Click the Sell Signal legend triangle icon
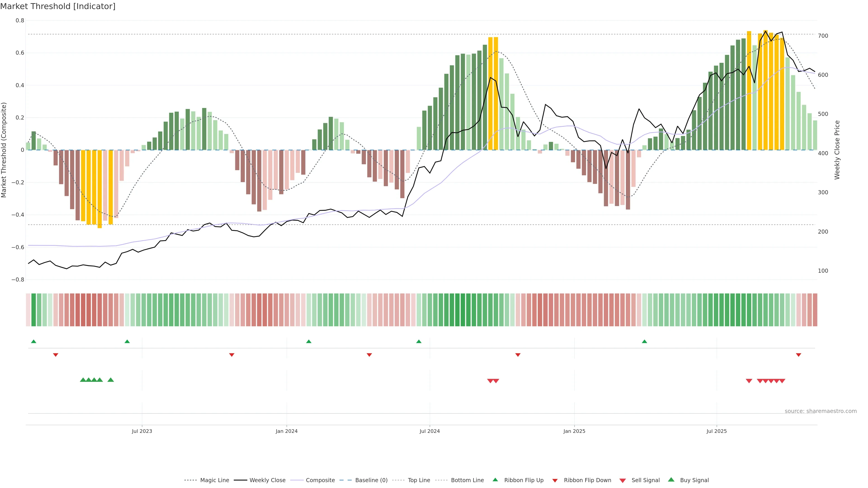This screenshot has height=488, width=868. pos(622,481)
